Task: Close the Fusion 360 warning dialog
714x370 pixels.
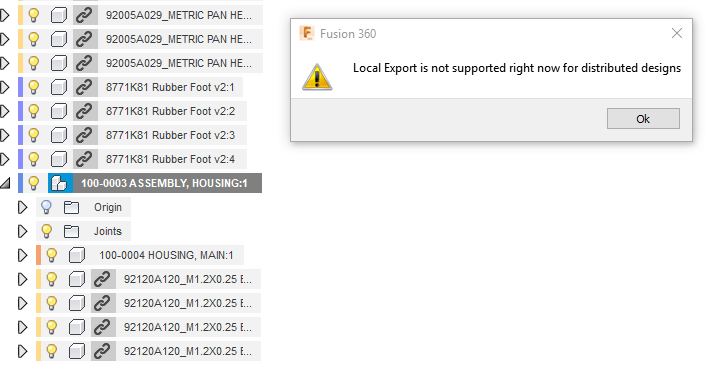Action: [677, 33]
